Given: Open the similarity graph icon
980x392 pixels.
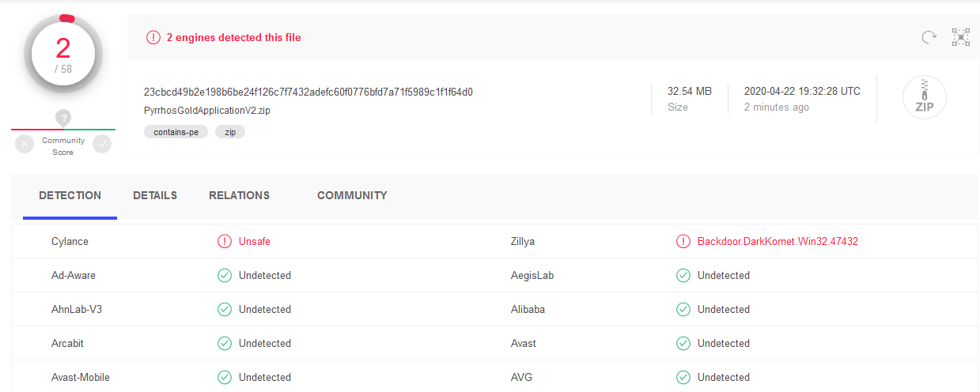Looking at the screenshot, I should pos(961,36).
